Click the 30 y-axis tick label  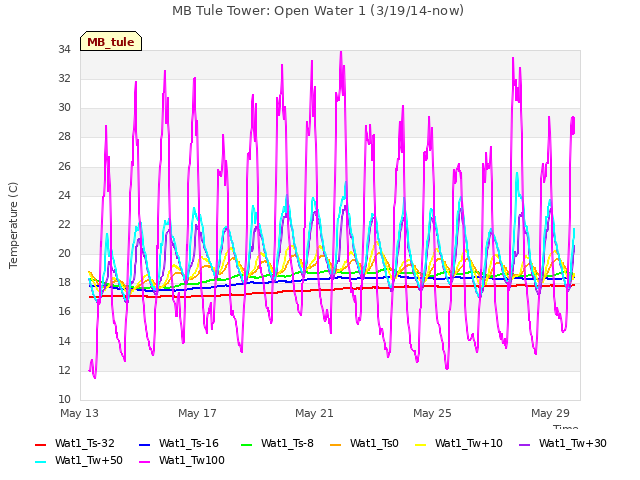64,108
